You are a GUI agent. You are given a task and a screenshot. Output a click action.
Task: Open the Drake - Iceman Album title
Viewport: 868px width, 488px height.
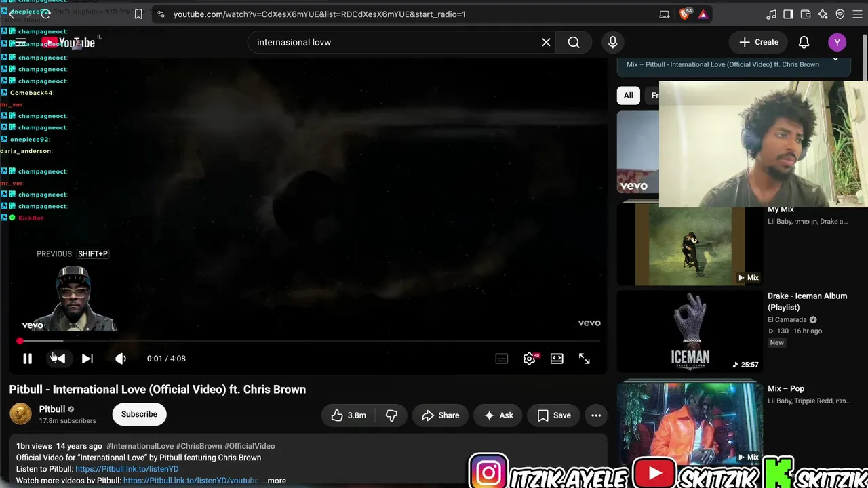click(x=808, y=302)
